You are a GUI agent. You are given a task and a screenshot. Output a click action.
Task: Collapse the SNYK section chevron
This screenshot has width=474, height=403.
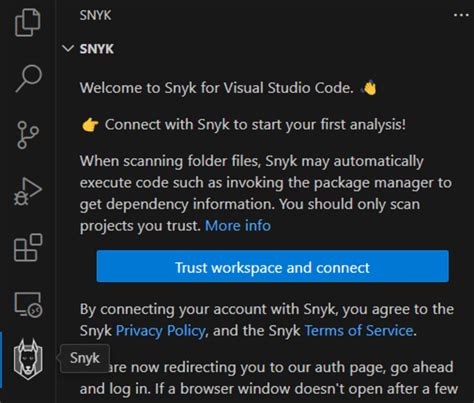[68, 49]
